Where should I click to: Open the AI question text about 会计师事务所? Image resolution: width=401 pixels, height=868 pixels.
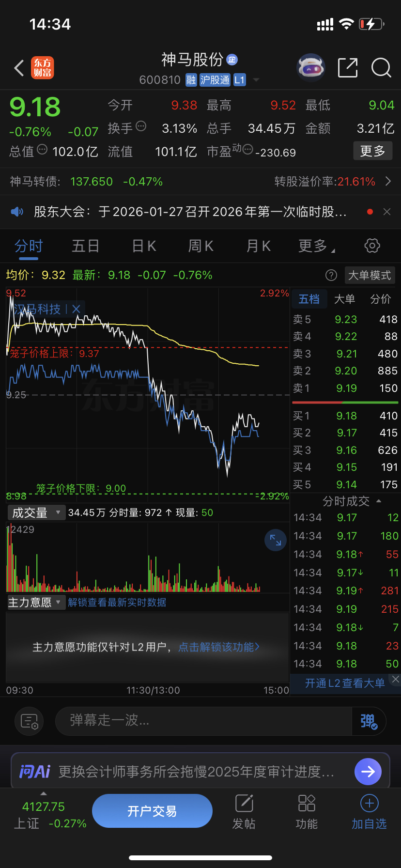196,771
